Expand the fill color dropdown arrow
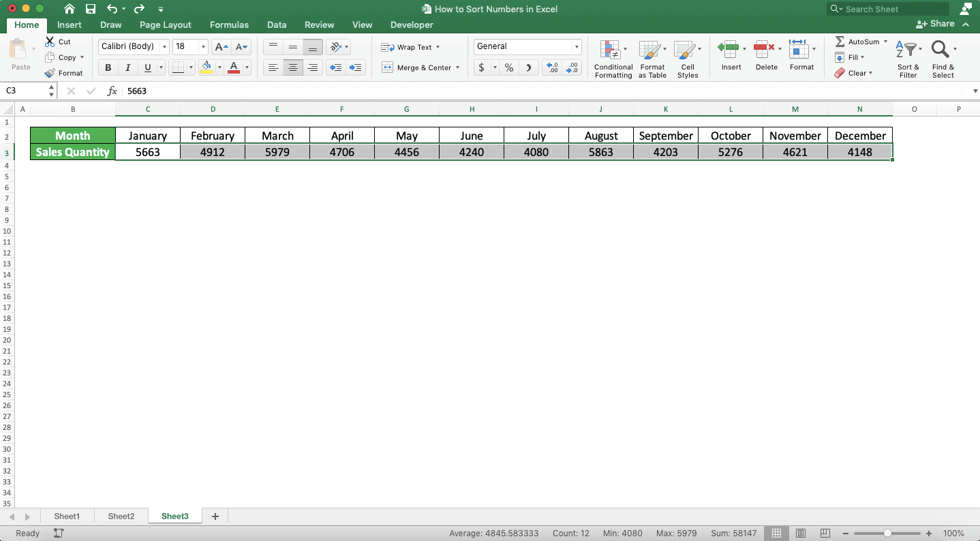This screenshot has width=980, height=541. tap(219, 67)
